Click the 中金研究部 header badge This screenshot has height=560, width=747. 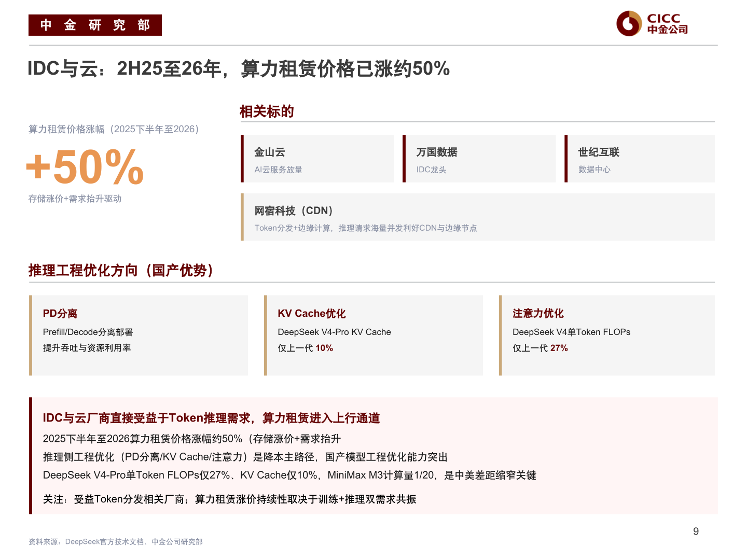tap(95, 25)
